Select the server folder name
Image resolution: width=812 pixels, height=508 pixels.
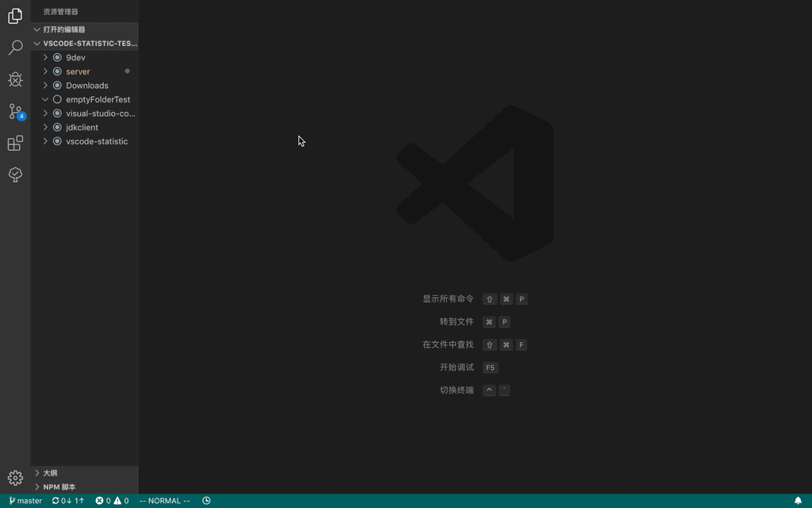click(x=78, y=71)
